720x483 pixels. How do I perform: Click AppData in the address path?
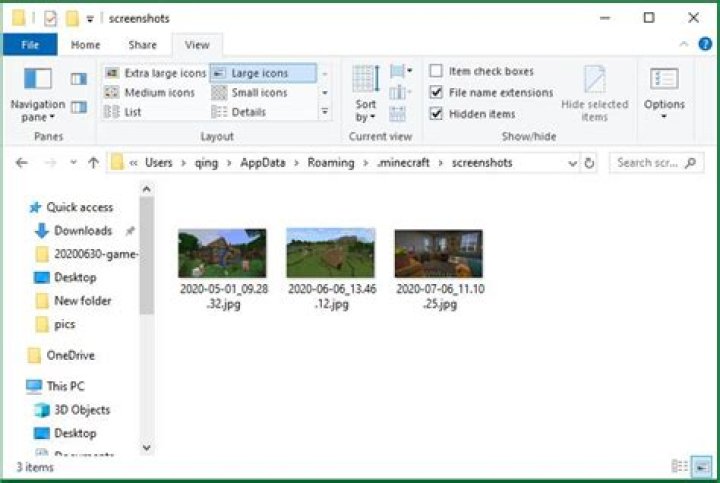tap(263, 163)
